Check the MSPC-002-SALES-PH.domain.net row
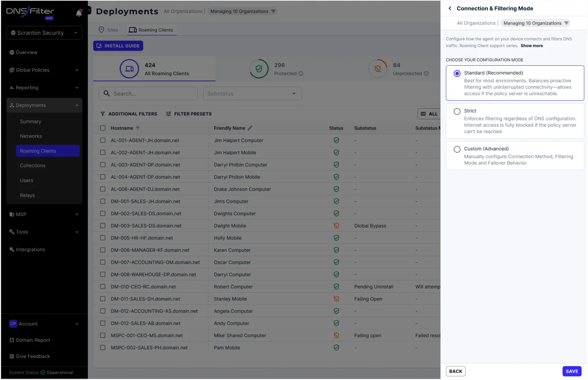 pos(103,347)
